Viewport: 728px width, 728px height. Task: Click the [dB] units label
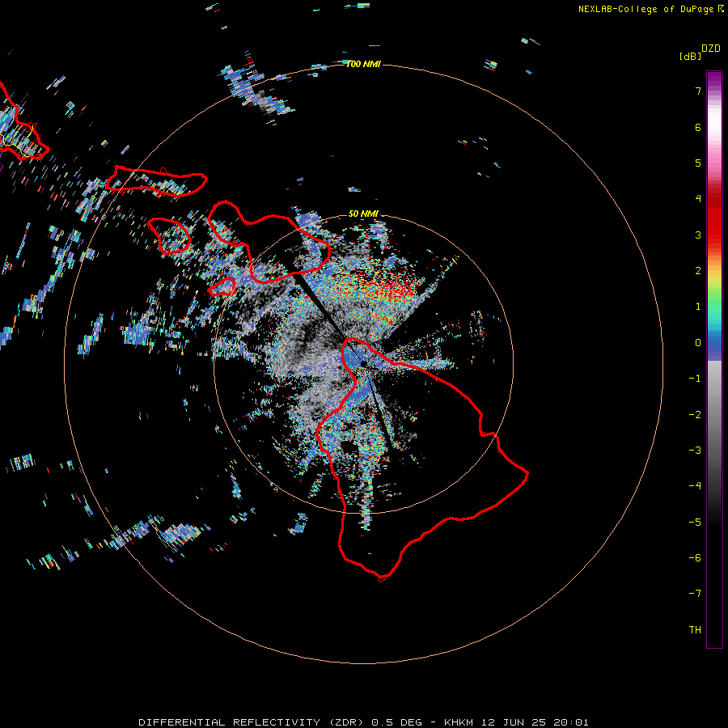(691, 56)
